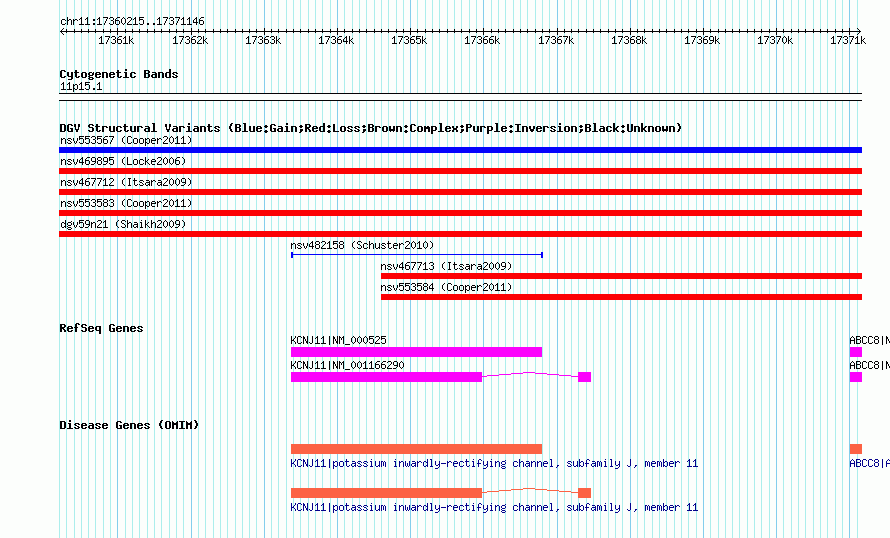Click the 17362k ruler tick label

click(190, 40)
